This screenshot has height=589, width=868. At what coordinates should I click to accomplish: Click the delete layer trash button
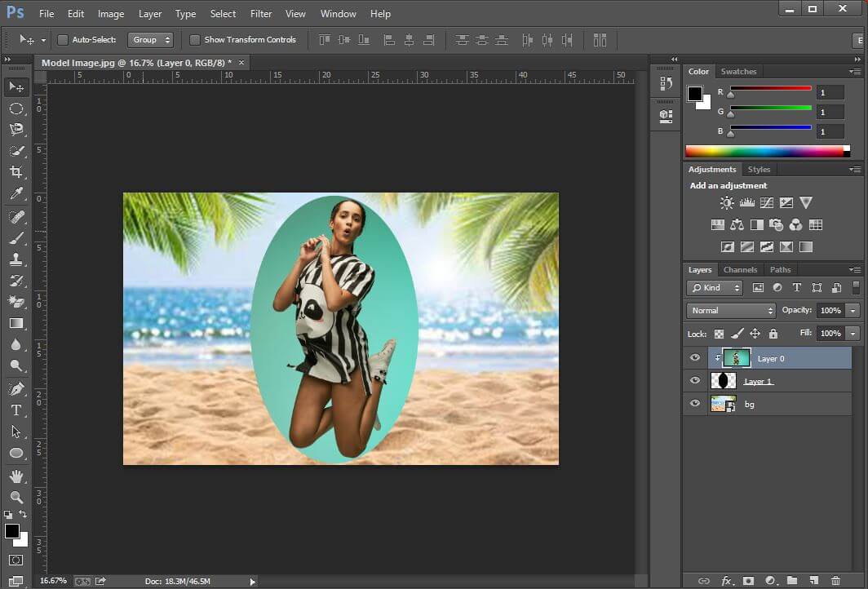click(835, 580)
